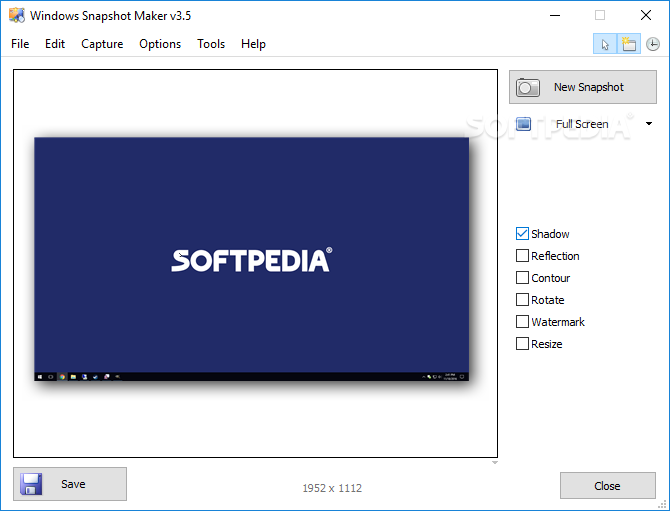Click the Full Screen monitor icon

tap(523, 124)
